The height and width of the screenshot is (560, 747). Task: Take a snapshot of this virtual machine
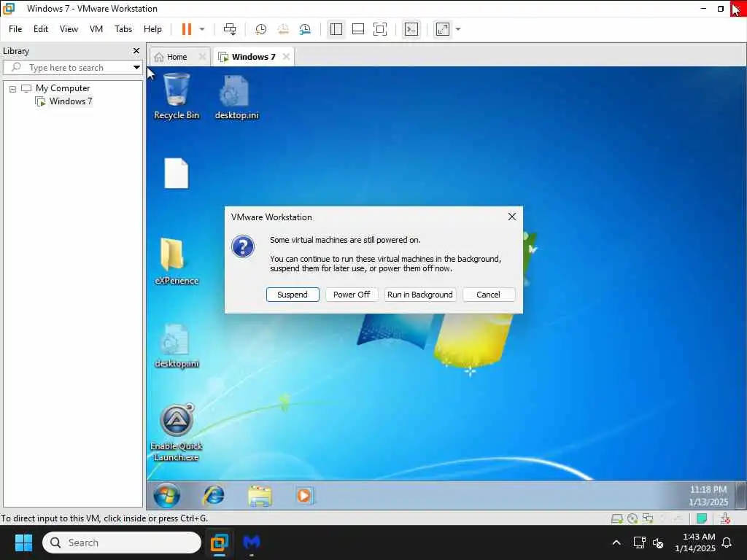point(260,29)
